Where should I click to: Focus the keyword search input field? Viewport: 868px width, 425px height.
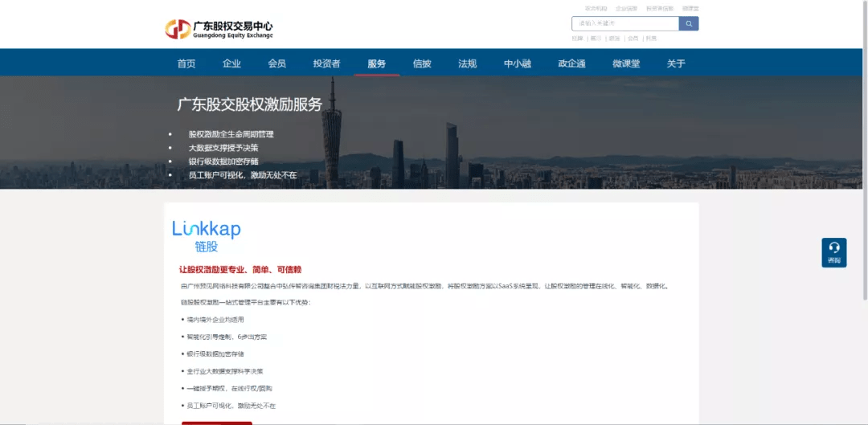pyautogui.click(x=625, y=23)
